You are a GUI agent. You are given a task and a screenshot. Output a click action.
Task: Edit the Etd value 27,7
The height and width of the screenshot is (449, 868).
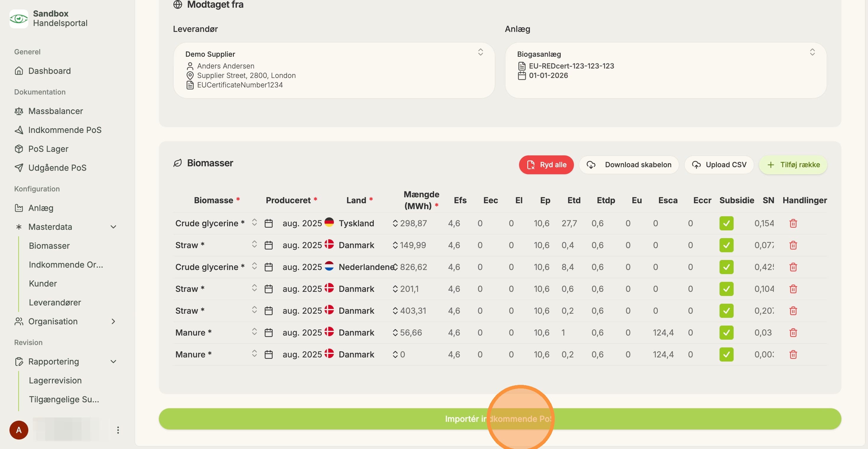pyautogui.click(x=569, y=223)
